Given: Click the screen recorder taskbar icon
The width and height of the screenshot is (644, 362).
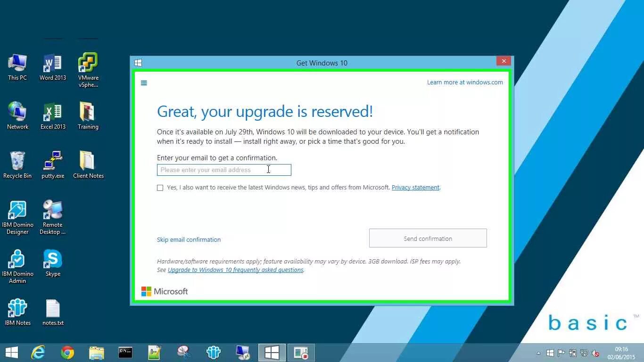Looking at the screenshot, I should point(301,353).
